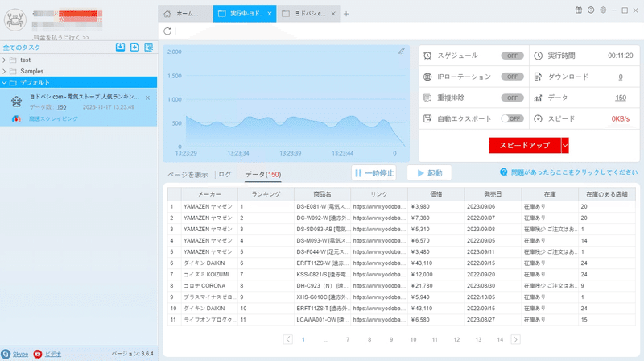This screenshot has height=361, width=644.
Task: Click the gift icon in title bar
Action: [x=578, y=10]
